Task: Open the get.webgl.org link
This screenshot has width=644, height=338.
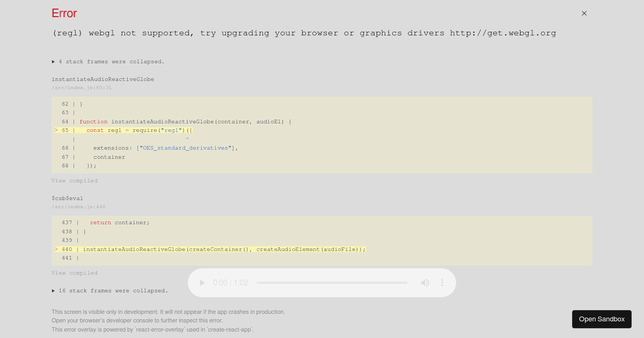Action: pos(502,33)
